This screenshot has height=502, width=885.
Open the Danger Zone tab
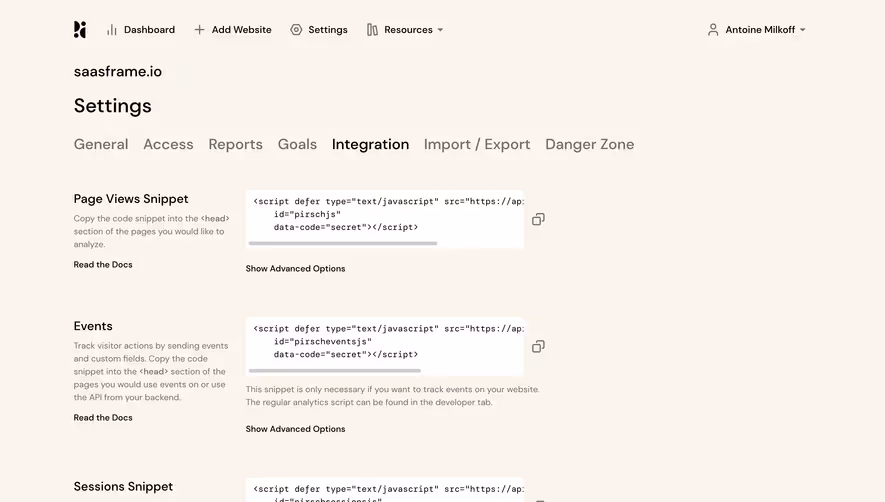pyautogui.click(x=589, y=144)
